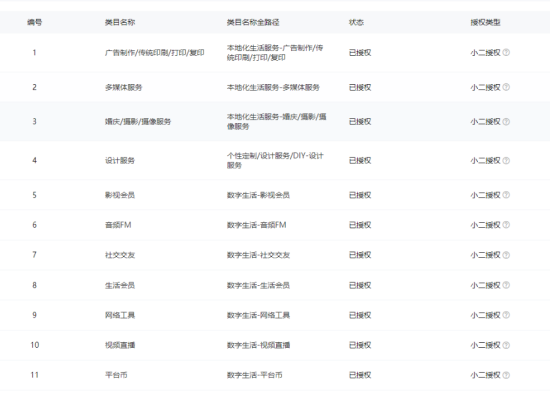Click help icon in 视频直播 row
This screenshot has width=550, height=397.
tap(506, 345)
